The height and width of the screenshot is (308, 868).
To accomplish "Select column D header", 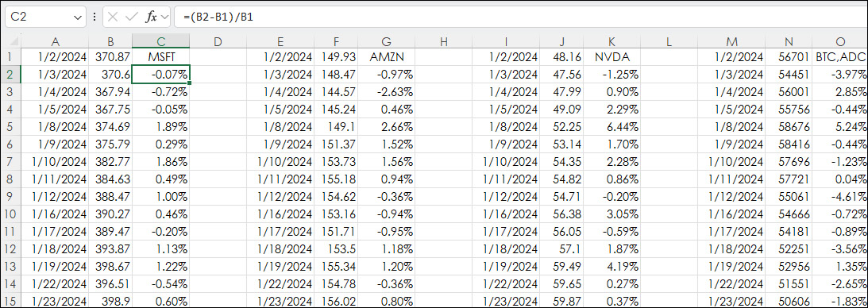I will pyautogui.click(x=218, y=41).
